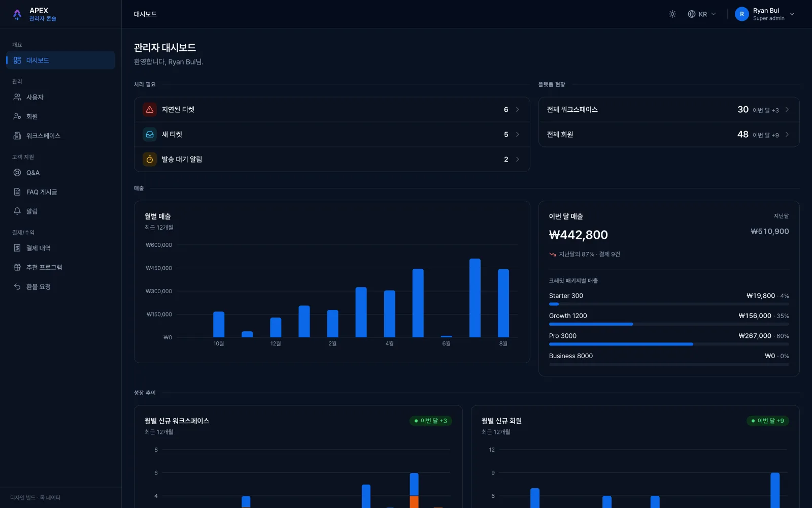Image resolution: width=812 pixels, height=508 pixels.
Task: Click the timer icon for 발송 대기 알림
Action: (x=150, y=160)
